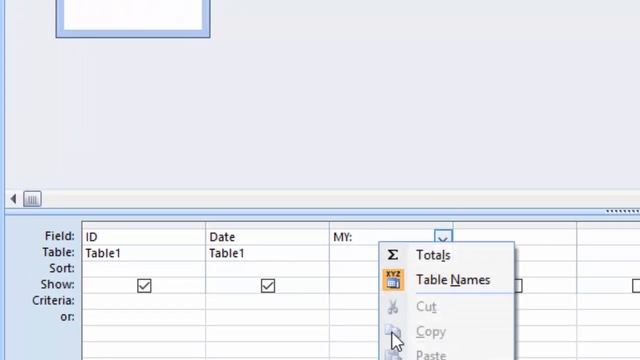Click the XYZ Table Names icon
The height and width of the screenshot is (360, 640).
pyautogui.click(x=393, y=280)
